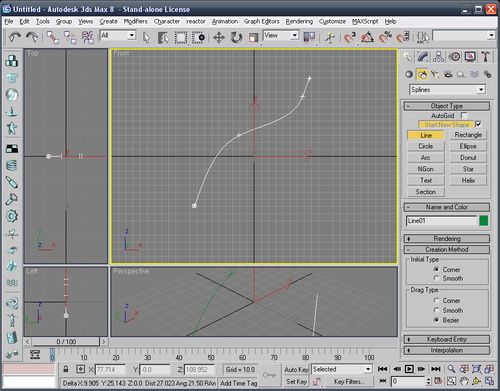Click the Circle shape button
This screenshot has height=391, width=500.
click(426, 146)
